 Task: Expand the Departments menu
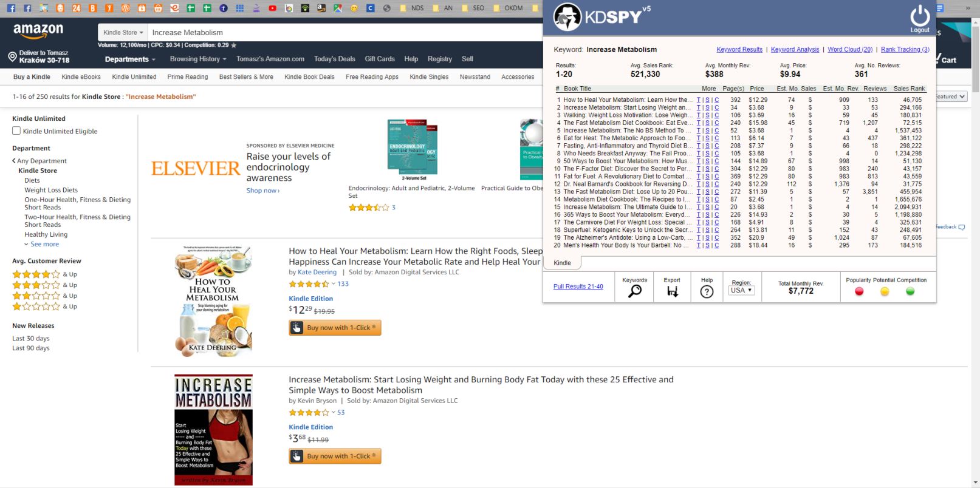130,59
